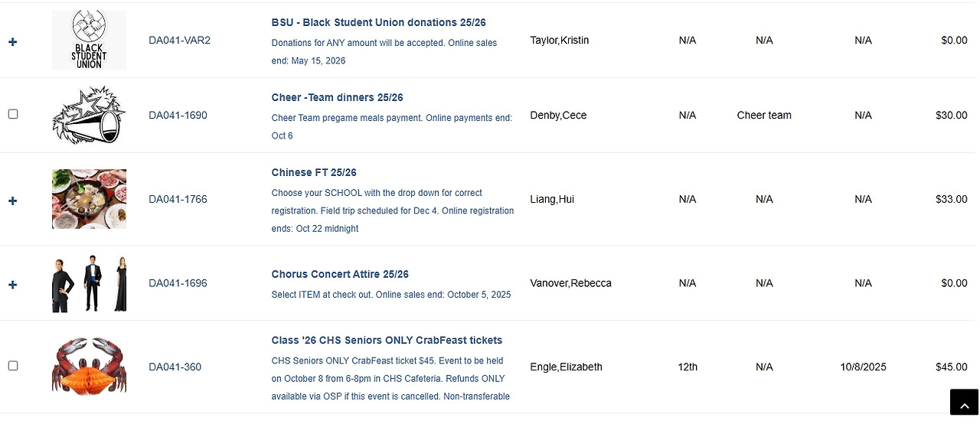Click item code DA041-360
This screenshot has height=424, width=980.
[x=175, y=367]
